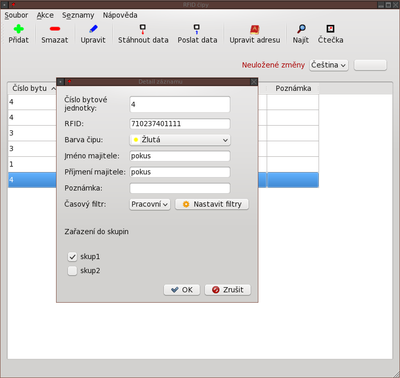The height and width of the screenshot is (378, 400).
Task: Open the Soubor menu
Action: (16, 15)
